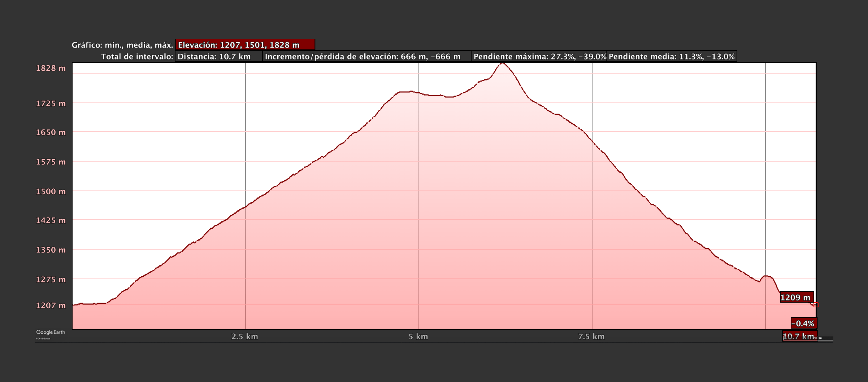This screenshot has height=382, width=868.
Task: Click the 200 m scale bar
Action: [825, 338]
